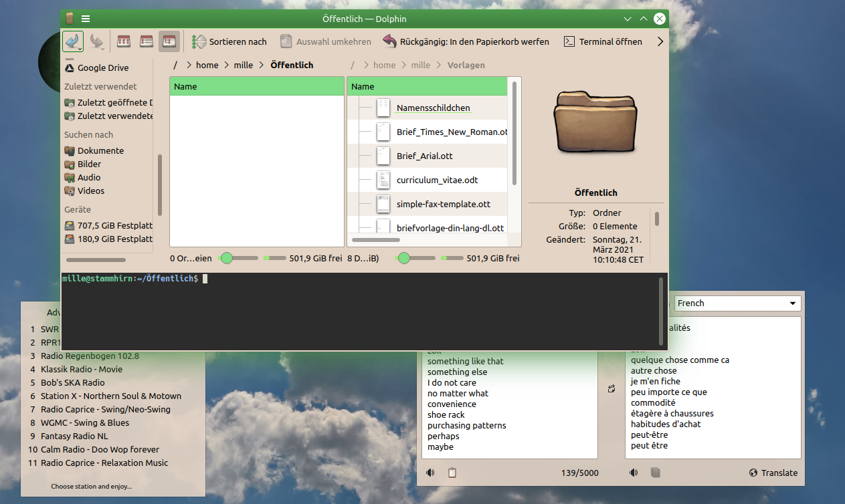Click Öffentlich in left breadcrumb
The image size is (845, 504).
(x=292, y=65)
